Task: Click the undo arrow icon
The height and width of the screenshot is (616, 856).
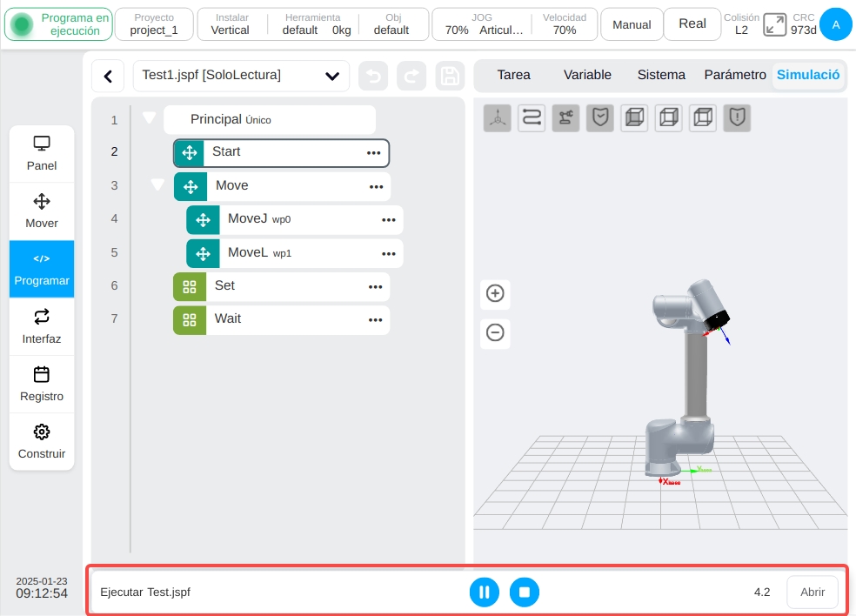Action: tap(373, 76)
